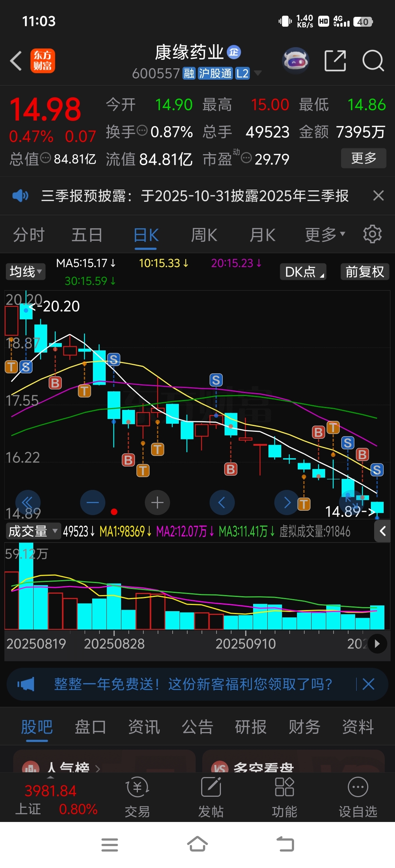Collapse the volume side panel arrow

(383, 531)
